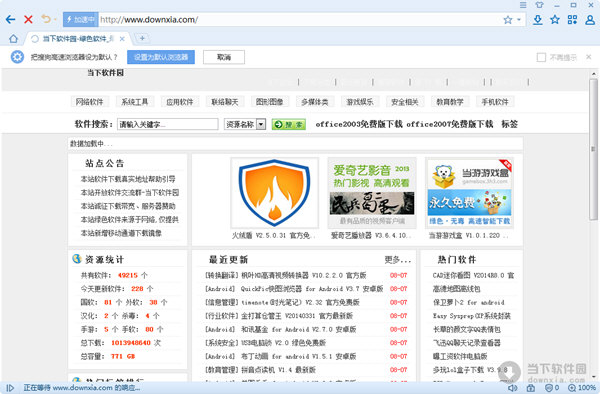Screen dimensions: 600x394
Task: Dismiss the default browser prompt bar
Action: pos(589,57)
